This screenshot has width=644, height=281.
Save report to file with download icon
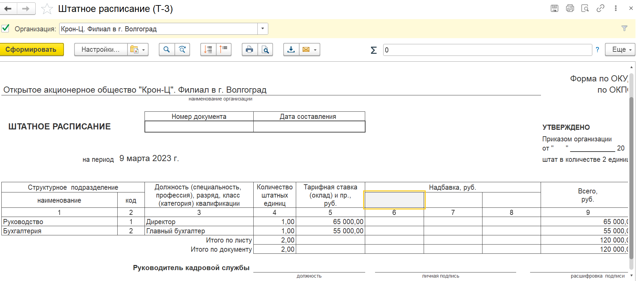point(291,50)
